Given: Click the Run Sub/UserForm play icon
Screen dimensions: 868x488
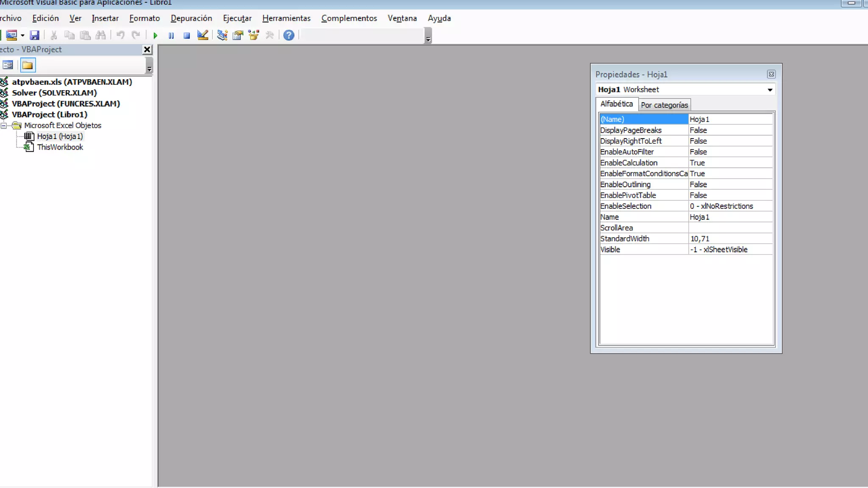Looking at the screenshot, I should [x=156, y=36].
